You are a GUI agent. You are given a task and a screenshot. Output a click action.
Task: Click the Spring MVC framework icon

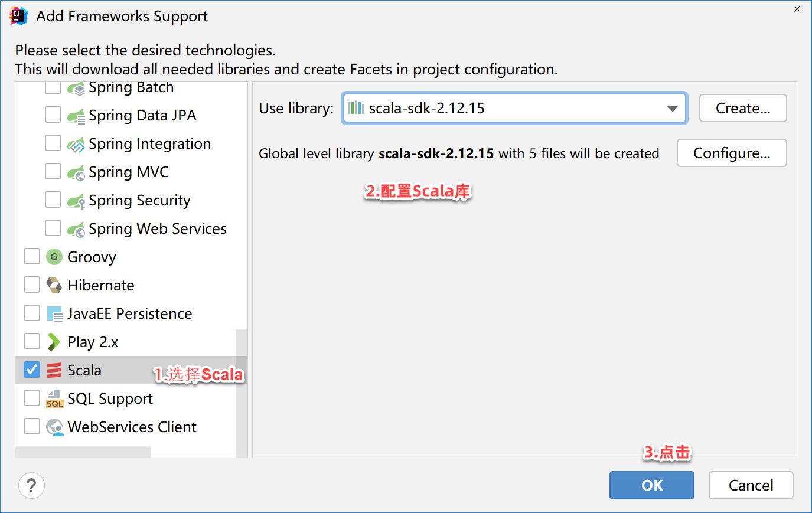tap(76, 173)
